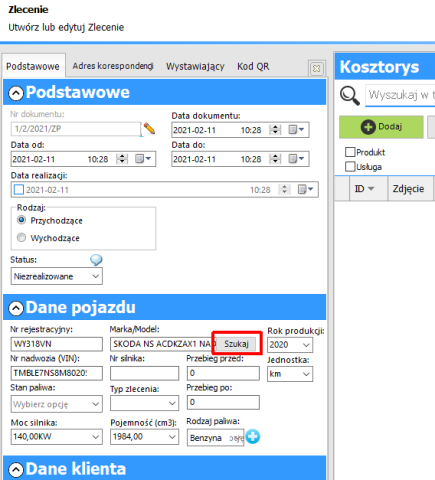Collapse the Dane klienta section
Viewport: 435px width, 480px height.
pos(16,470)
